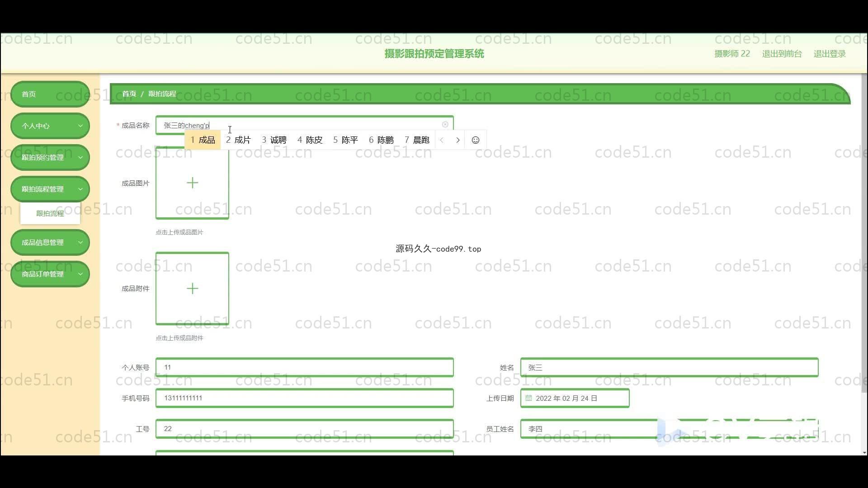The height and width of the screenshot is (488, 868).
Task: Select IME candidate 成品
Action: [x=203, y=140]
